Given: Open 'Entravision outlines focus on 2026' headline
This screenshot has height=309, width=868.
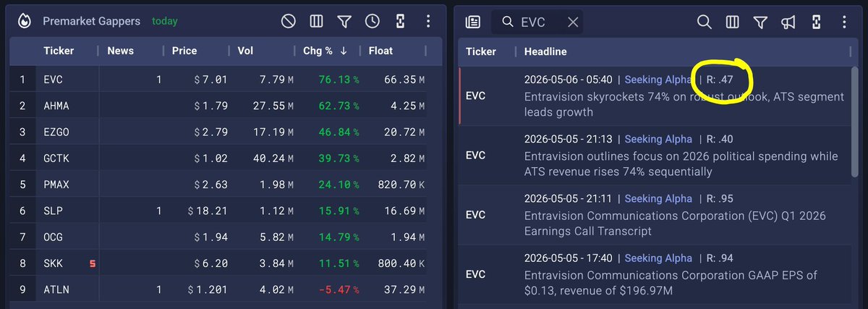Looking at the screenshot, I should tap(681, 164).
